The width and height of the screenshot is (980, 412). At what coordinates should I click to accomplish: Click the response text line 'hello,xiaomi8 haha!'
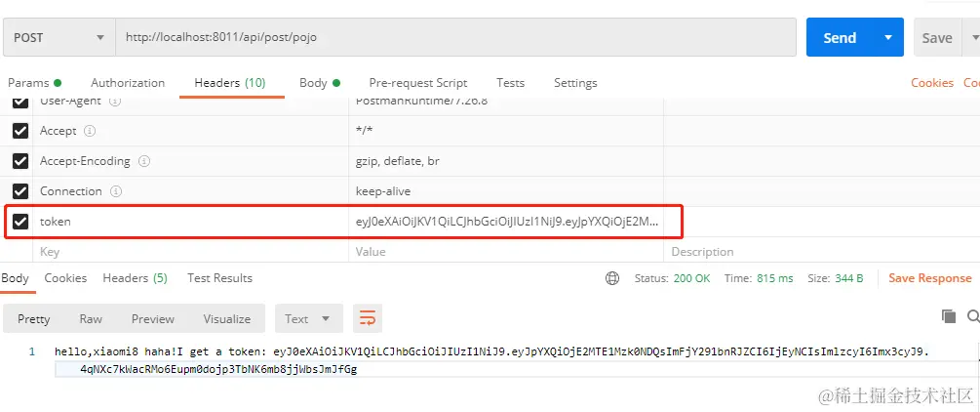click(x=491, y=351)
